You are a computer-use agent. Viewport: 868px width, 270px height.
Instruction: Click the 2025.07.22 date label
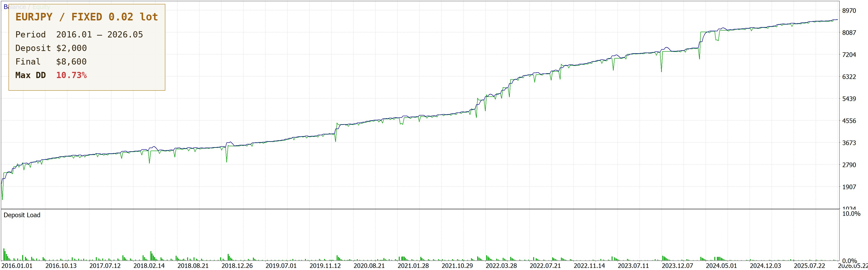click(x=809, y=266)
